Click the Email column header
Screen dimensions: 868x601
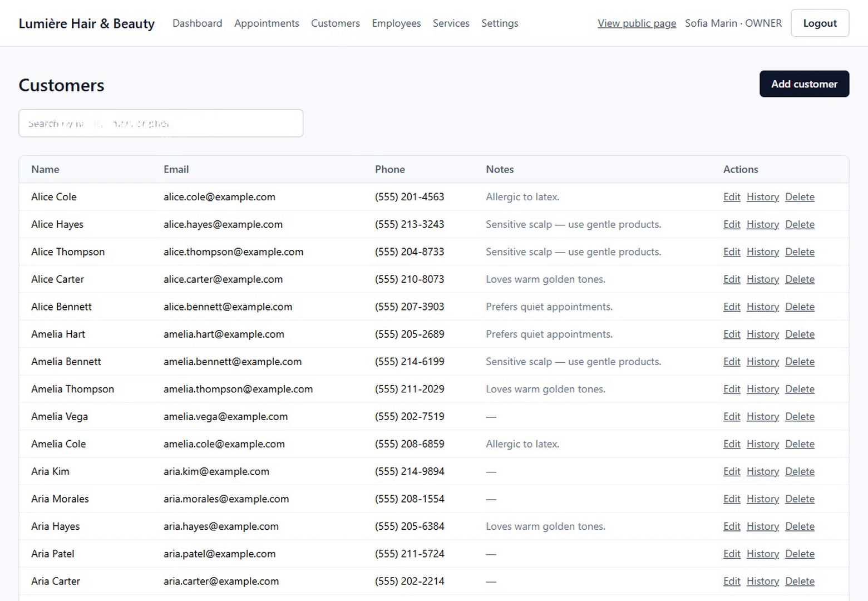176,169
